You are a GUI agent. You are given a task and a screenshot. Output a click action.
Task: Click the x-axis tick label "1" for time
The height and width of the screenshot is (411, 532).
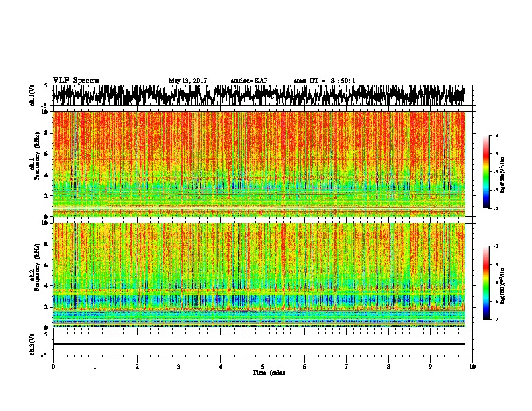tap(95, 367)
